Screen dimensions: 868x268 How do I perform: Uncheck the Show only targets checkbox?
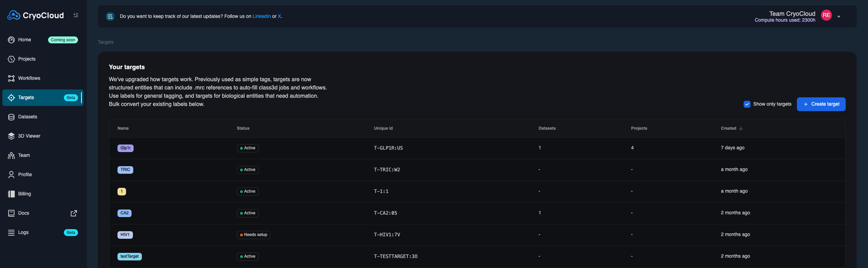pyautogui.click(x=747, y=104)
